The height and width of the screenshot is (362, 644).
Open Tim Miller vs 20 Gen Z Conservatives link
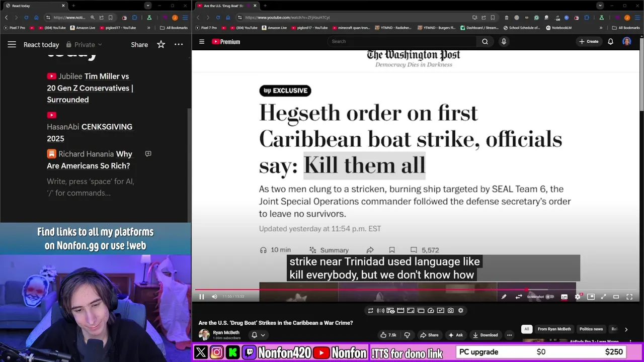point(90,88)
